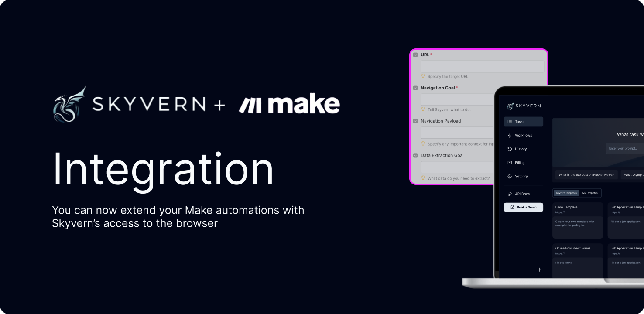
Task: Collapse the Data Extraction Goal field toggle
Action: 415,156
